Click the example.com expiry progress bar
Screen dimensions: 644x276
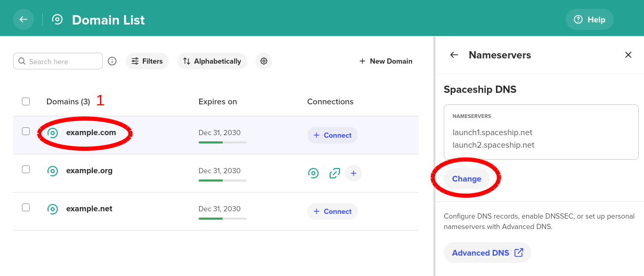(x=223, y=142)
